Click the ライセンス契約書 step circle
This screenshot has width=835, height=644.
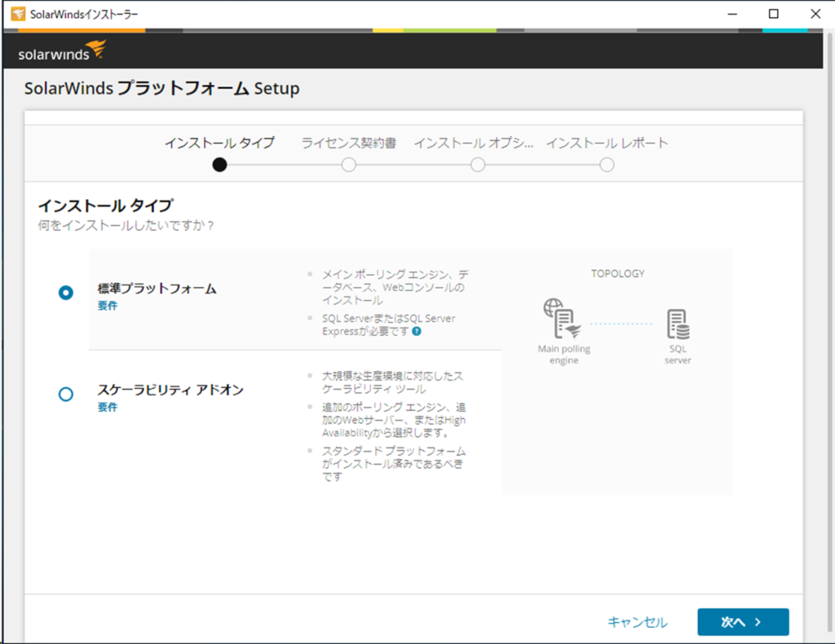[349, 165]
